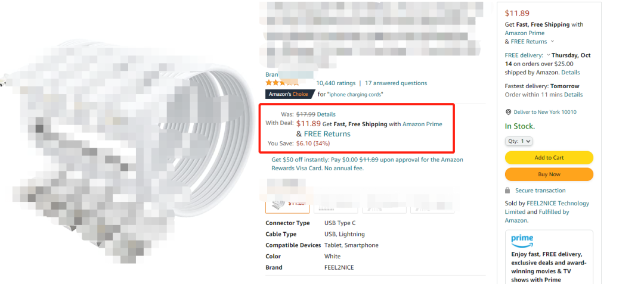Open the Qty quantity dropdown
The width and height of the screenshot is (644, 284).
point(519,141)
